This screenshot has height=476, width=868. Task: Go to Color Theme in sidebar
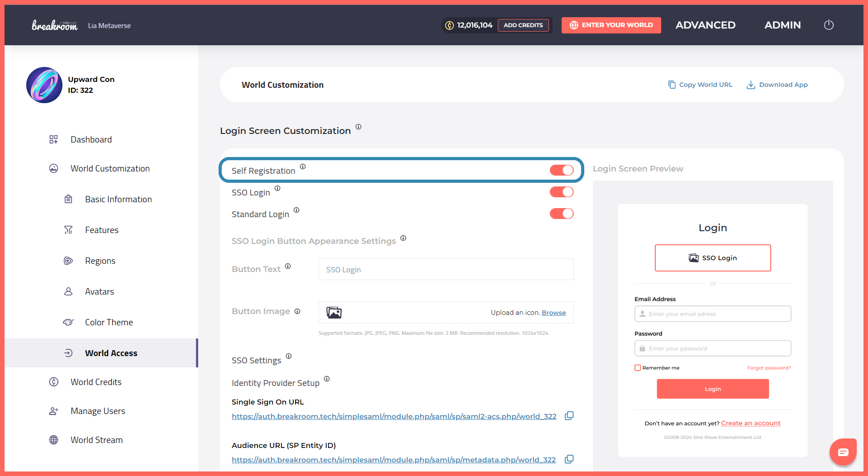coord(109,322)
